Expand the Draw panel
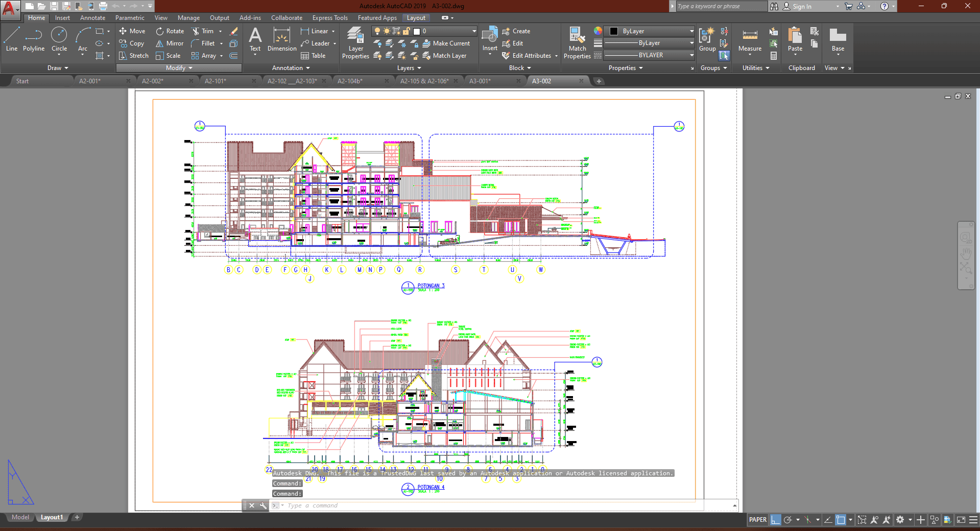The height and width of the screenshot is (531, 980). coord(57,68)
